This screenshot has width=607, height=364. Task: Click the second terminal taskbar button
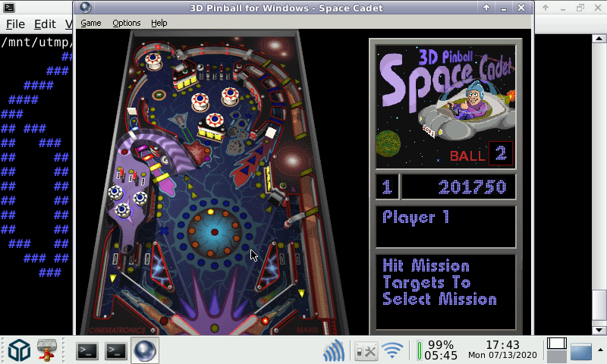click(115, 350)
